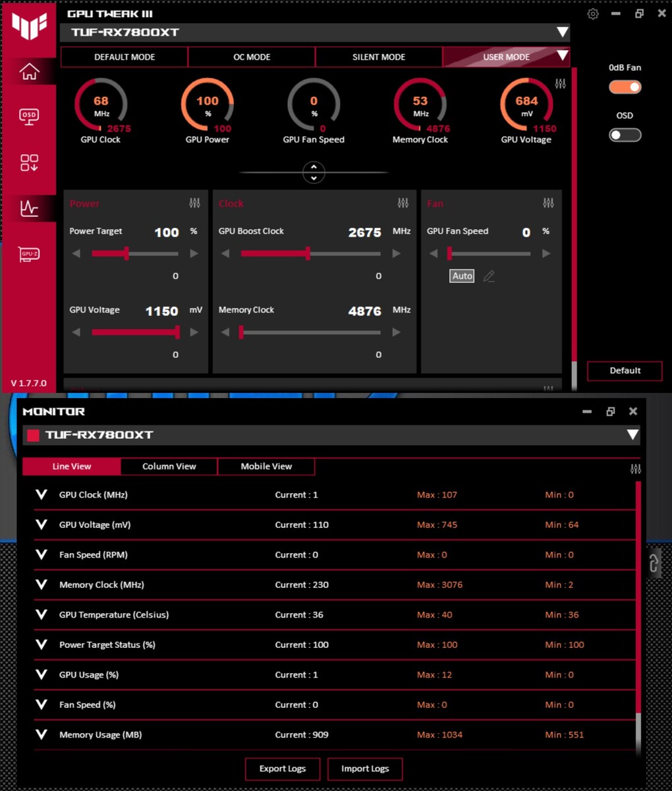This screenshot has width=672, height=791.
Task: Open the OSD settings sidebar icon
Action: 29,117
